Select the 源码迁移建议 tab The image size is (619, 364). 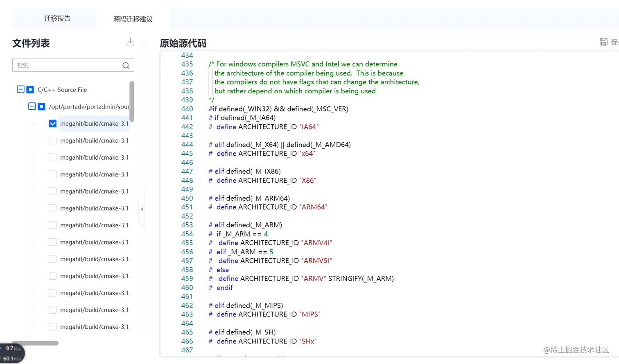click(x=133, y=19)
